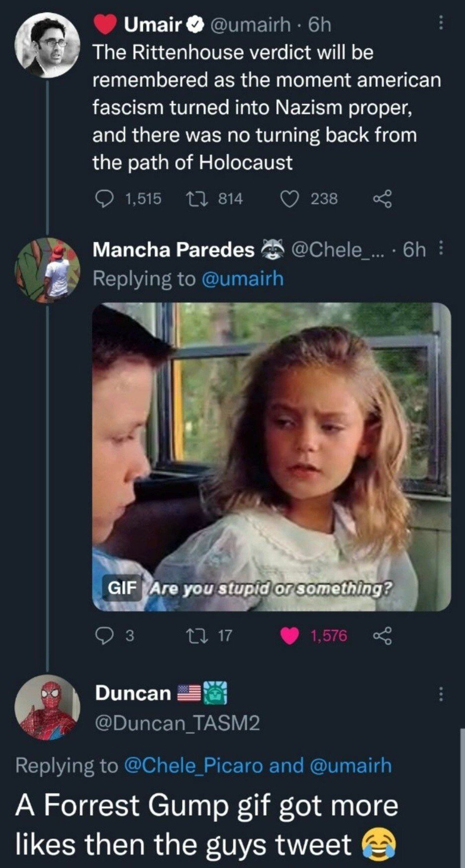This screenshot has width=465, height=868.
Task: Reply to Umair's Rittenhouse tweet
Action: 103,199
